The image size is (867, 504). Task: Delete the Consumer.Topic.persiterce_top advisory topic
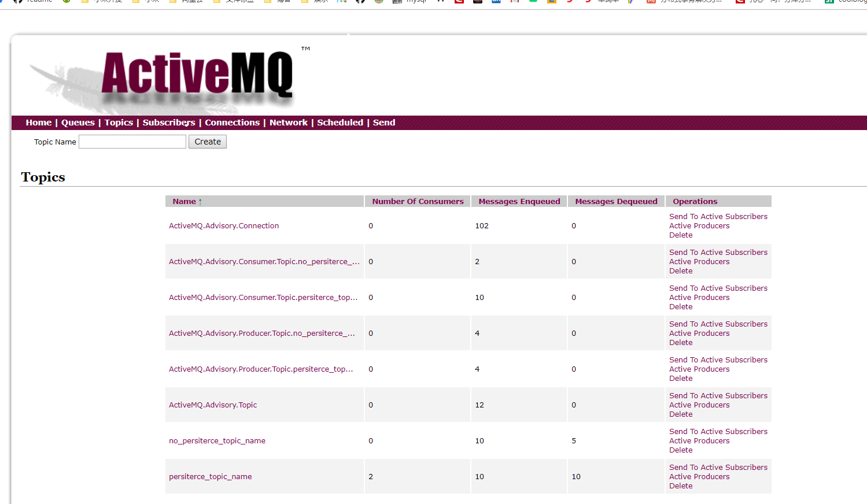(x=681, y=307)
